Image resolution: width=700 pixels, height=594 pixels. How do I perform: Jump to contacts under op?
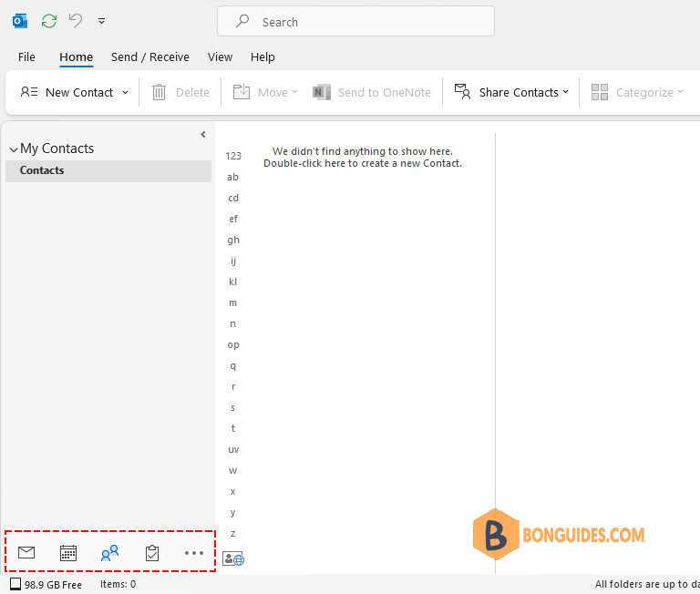pos(233,345)
